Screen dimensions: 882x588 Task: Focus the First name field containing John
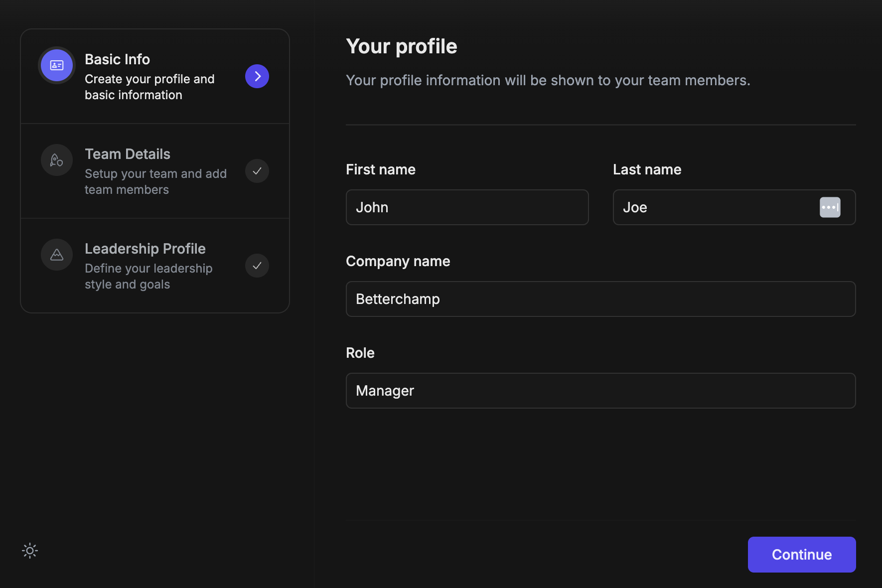click(467, 207)
